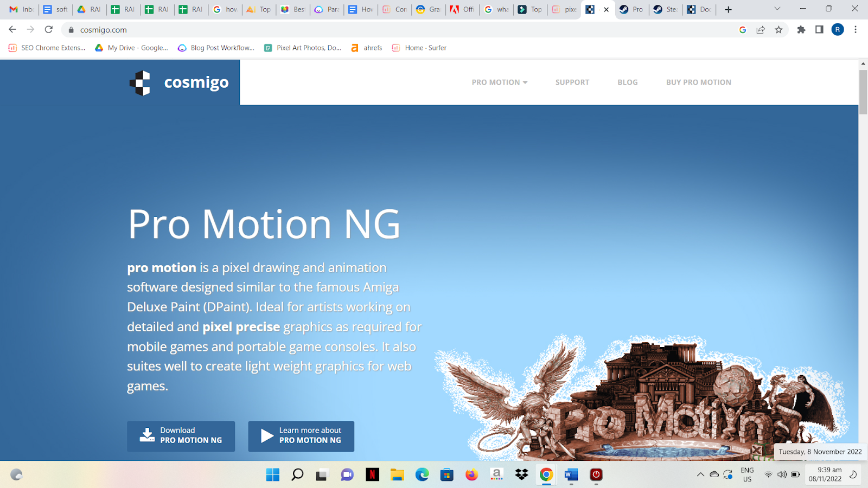Click the battery tray icon

pos(795,475)
